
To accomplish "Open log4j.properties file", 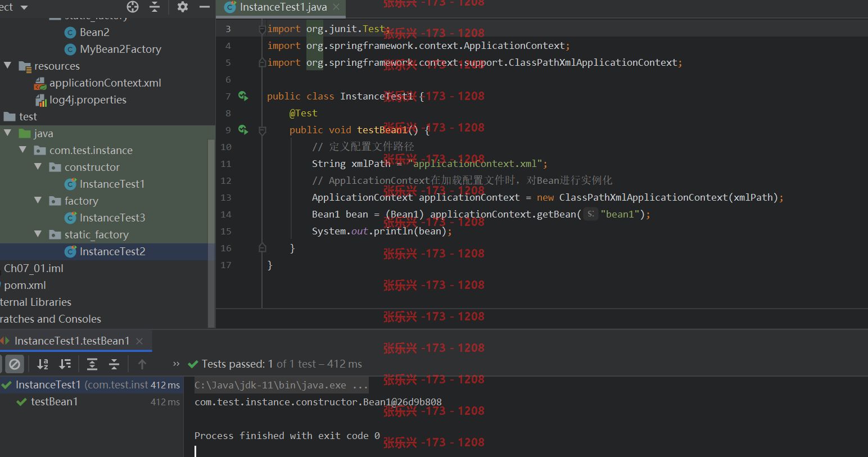I will 88,99.
